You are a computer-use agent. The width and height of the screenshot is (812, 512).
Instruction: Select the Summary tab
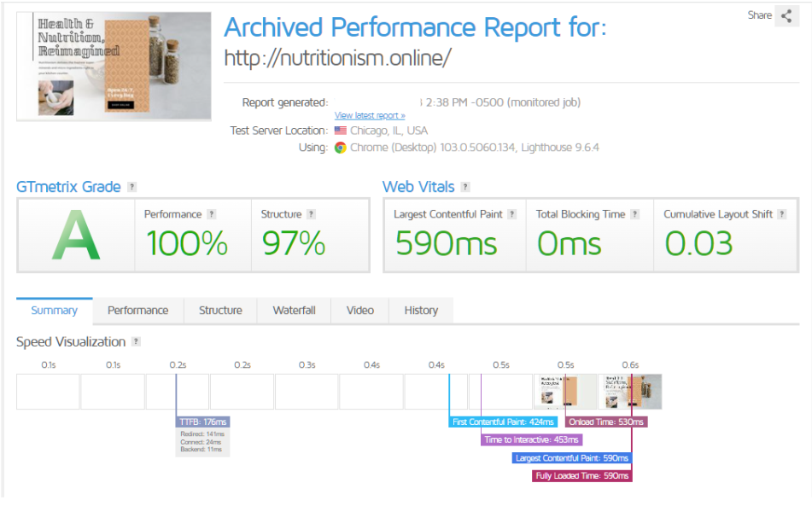(x=55, y=311)
